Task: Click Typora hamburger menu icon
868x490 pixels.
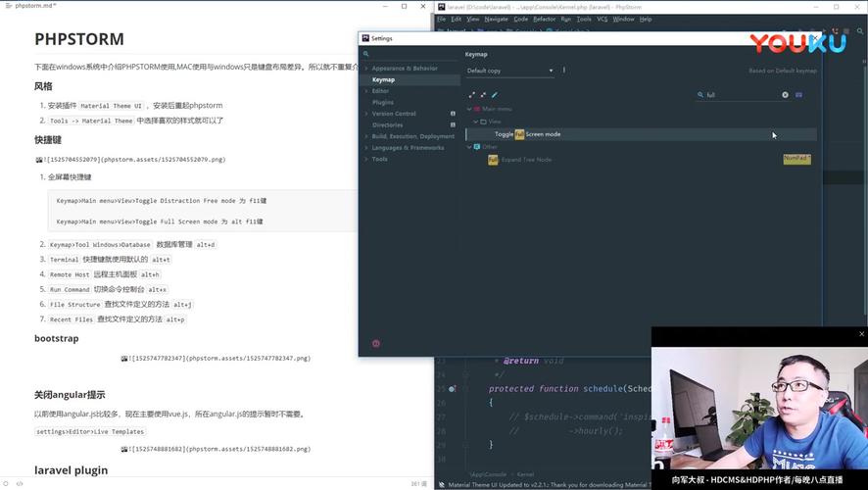Action: point(8,6)
